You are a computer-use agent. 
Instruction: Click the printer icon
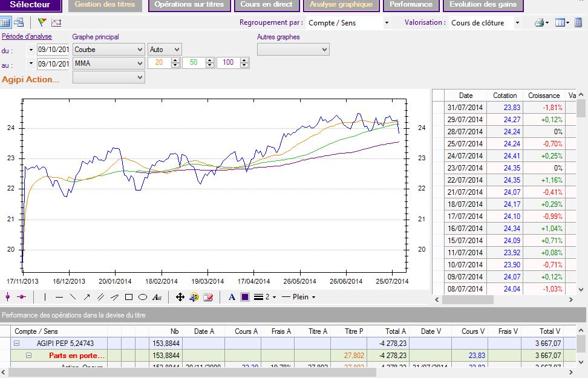(539, 23)
